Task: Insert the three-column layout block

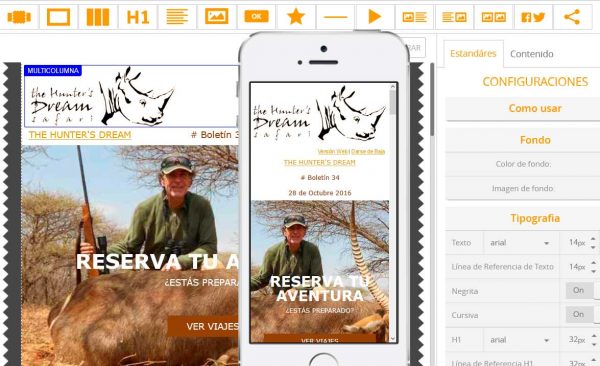Action: [x=98, y=17]
